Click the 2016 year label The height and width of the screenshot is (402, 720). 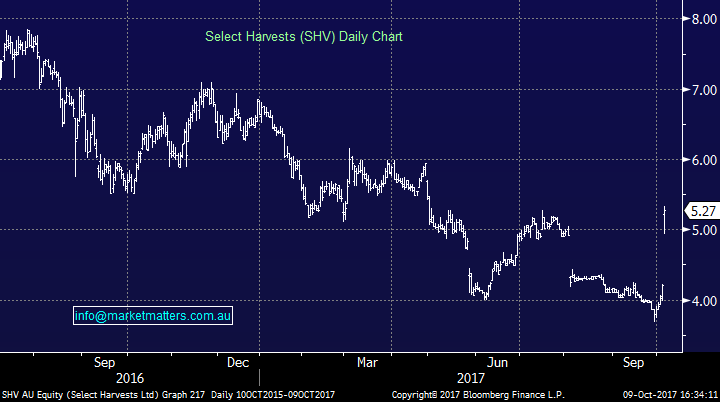coord(130,379)
